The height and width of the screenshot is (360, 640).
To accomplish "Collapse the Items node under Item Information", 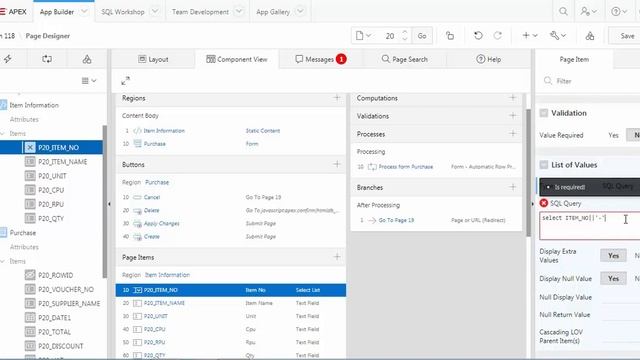I will pyautogui.click(x=2, y=133).
